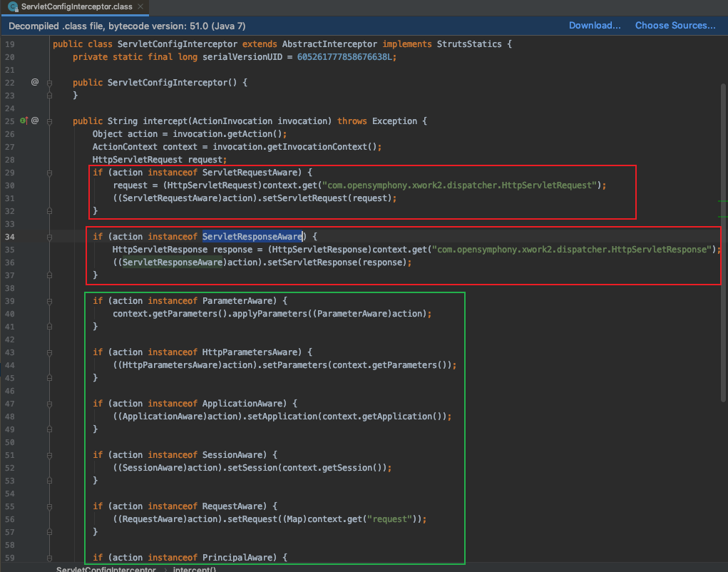Click the fold end marker at line 37
The height and width of the screenshot is (572, 728).
pos(49,275)
